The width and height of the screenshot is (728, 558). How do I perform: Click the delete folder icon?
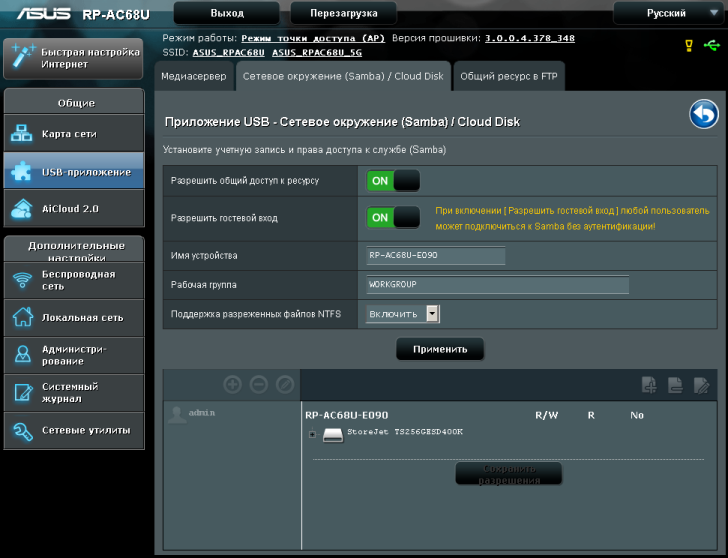point(675,385)
